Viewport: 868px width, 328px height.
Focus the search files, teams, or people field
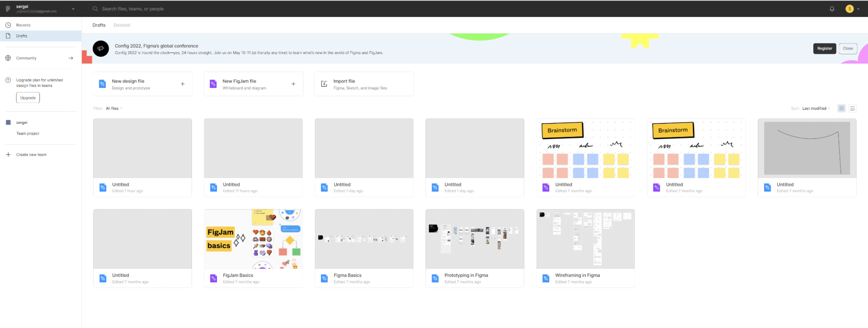click(x=132, y=9)
